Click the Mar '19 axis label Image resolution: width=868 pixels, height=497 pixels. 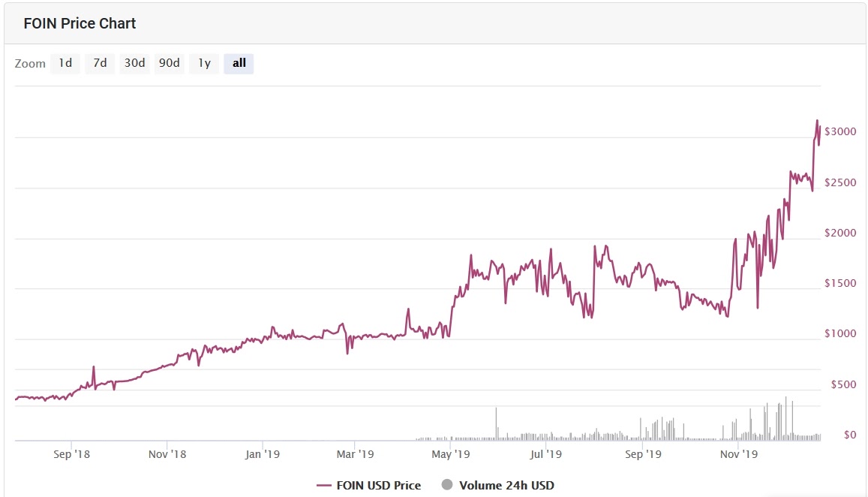(355, 454)
